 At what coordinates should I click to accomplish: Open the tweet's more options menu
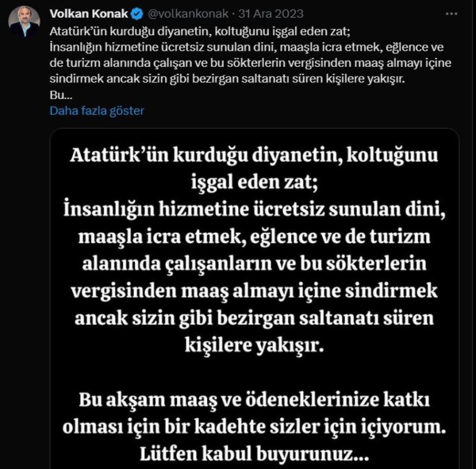(451, 13)
